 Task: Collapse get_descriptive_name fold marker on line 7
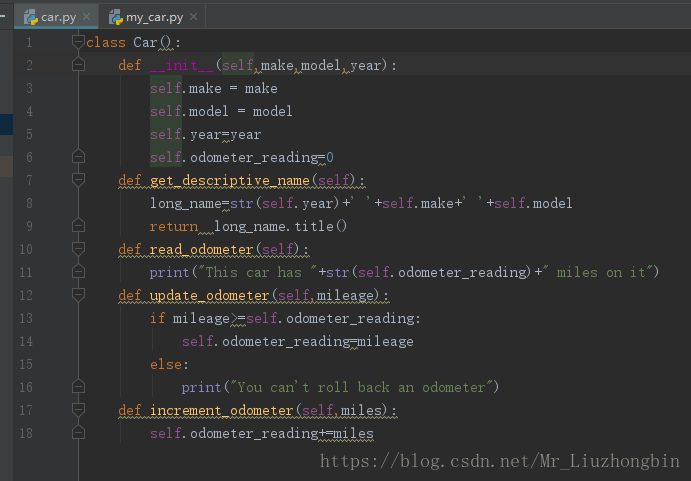tap(78, 179)
